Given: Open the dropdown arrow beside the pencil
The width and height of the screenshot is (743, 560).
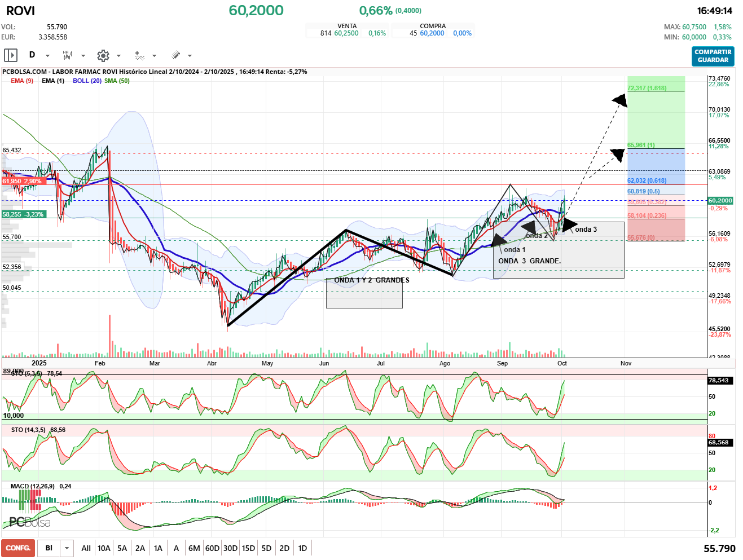Looking at the screenshot, I should click(190, 55).
